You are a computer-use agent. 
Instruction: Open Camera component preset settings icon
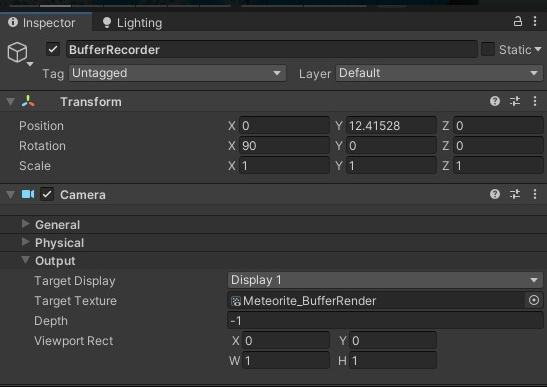pos(515,194)
